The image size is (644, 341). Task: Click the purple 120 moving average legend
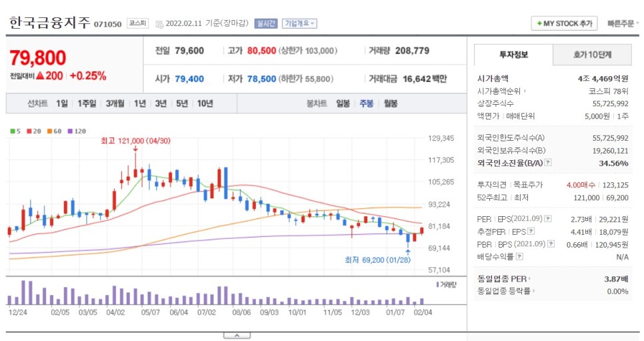[77, 131]
